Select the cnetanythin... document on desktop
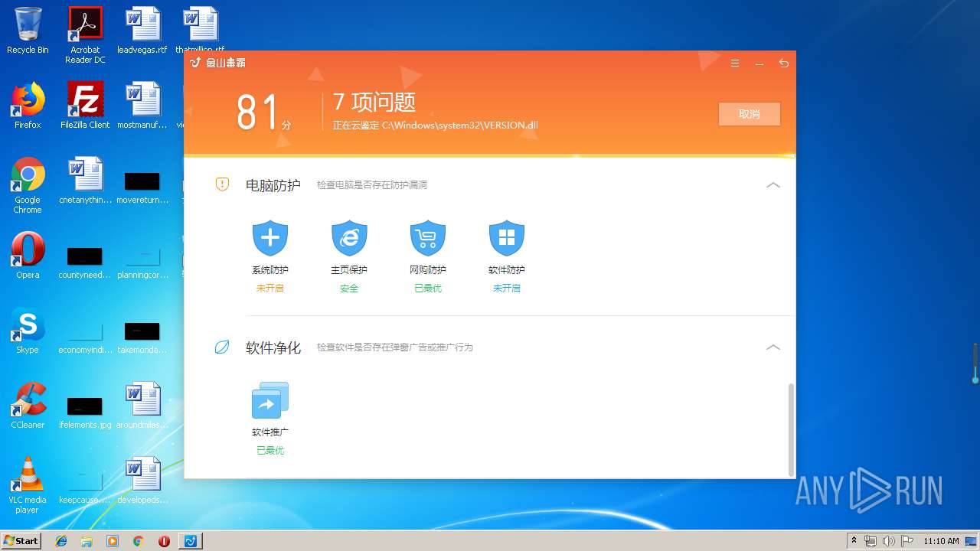 pos(85,181)
